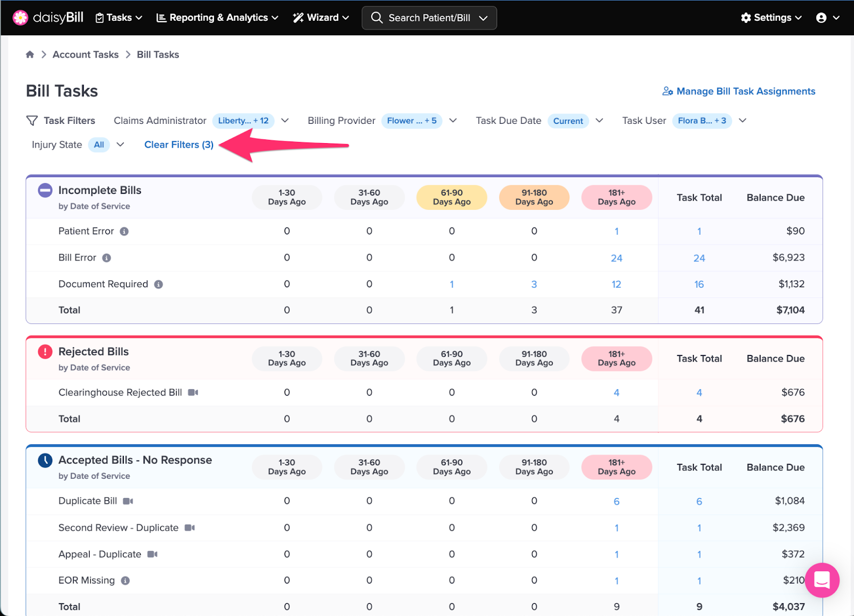Toggle the Rejected Bills alert icon
The height and width of the screenshot is (616, 854).
45,352
